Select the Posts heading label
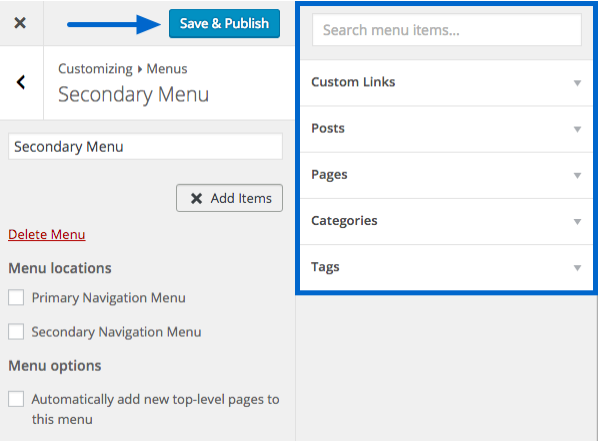The width and height of the screenshot is (599, 447). tap(328, 128)
